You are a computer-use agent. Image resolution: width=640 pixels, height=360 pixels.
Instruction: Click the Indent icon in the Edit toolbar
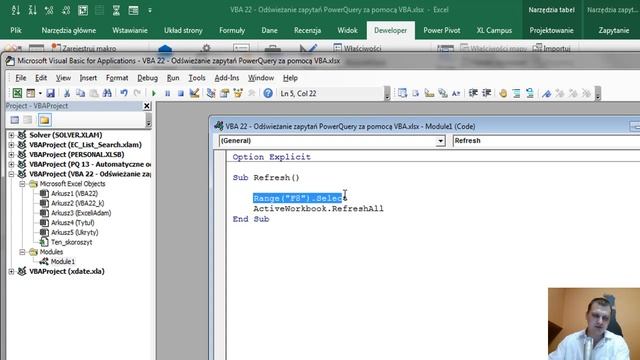pyautogui.click(x=473, y=93)
